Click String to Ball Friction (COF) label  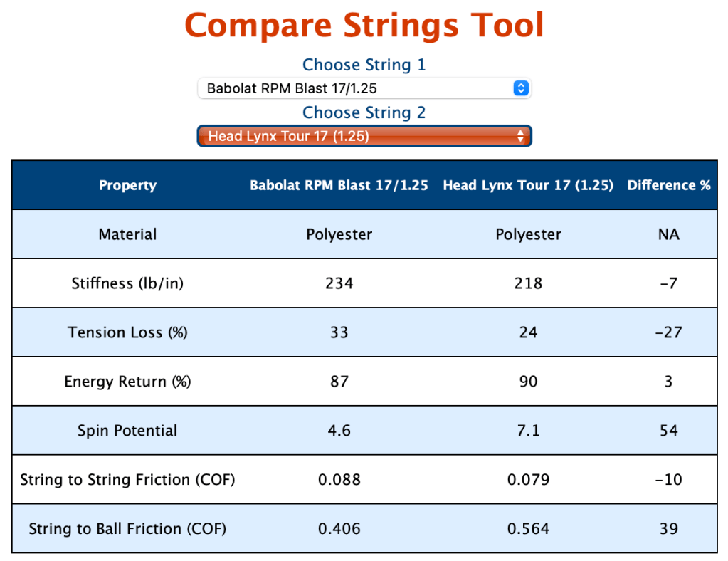pos(127,528)
